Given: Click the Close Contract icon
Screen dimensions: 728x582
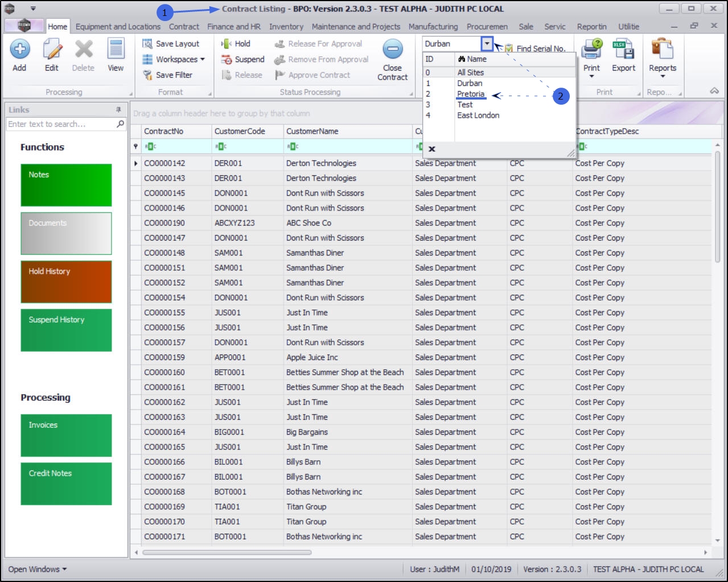Looking at the screenshot, I should click(x=392, y=49).
